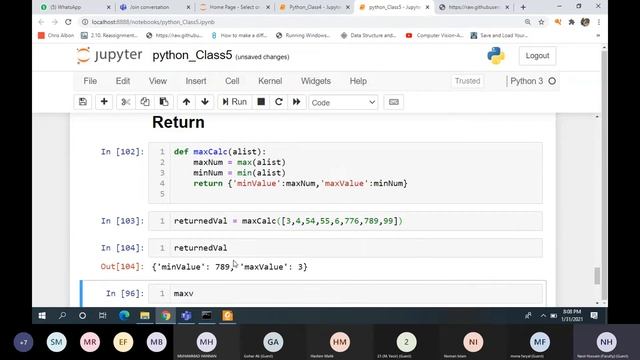640x360 pixels.
Task: Open the Help menu
Action: tap(358, 81)
